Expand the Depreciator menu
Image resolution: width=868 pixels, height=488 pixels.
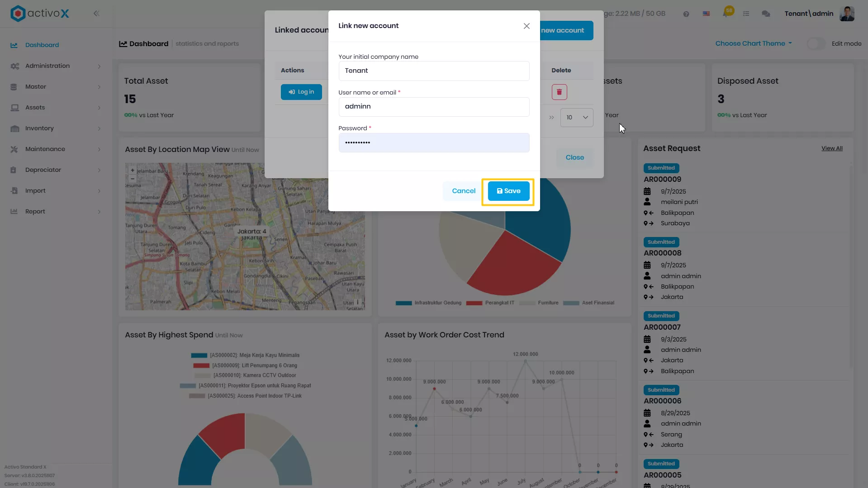click(99, 171)
